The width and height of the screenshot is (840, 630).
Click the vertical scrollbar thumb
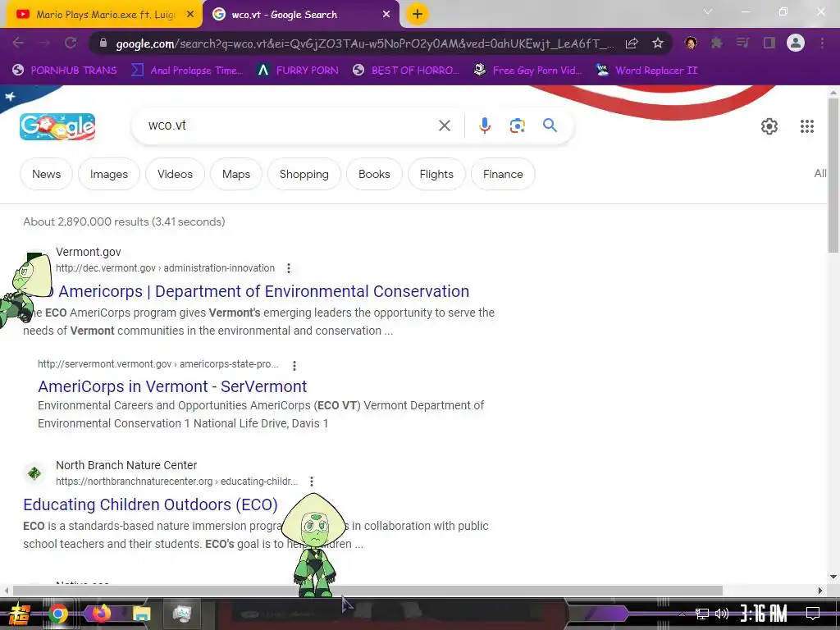[833, 175]
